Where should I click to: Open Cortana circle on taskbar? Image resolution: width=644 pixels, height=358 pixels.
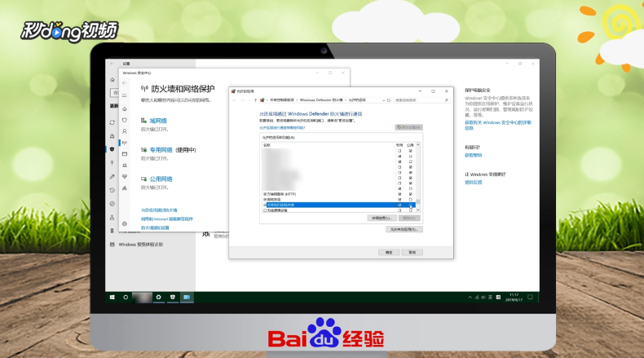[126, 297]
